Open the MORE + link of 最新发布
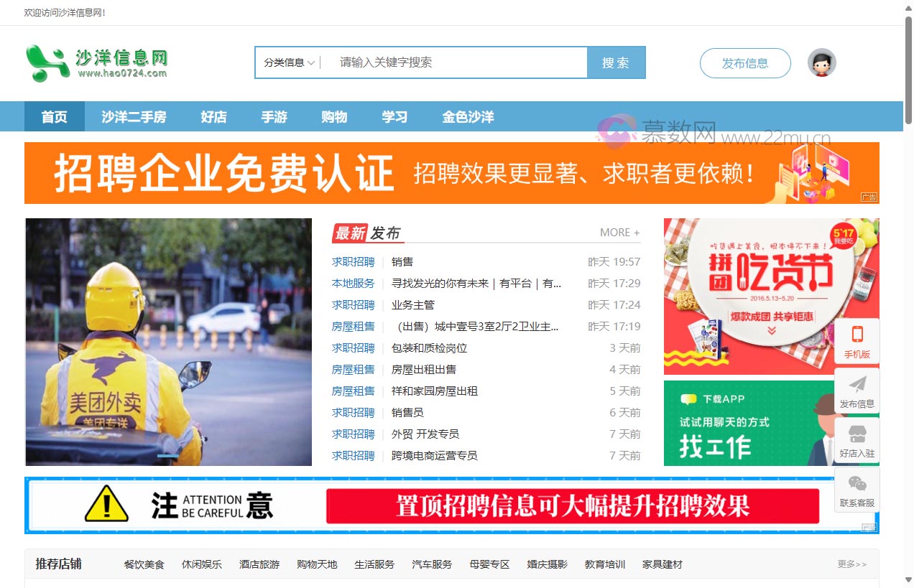Image resolution: width=914 pixels, height=588 pixels. coord(619,232)
